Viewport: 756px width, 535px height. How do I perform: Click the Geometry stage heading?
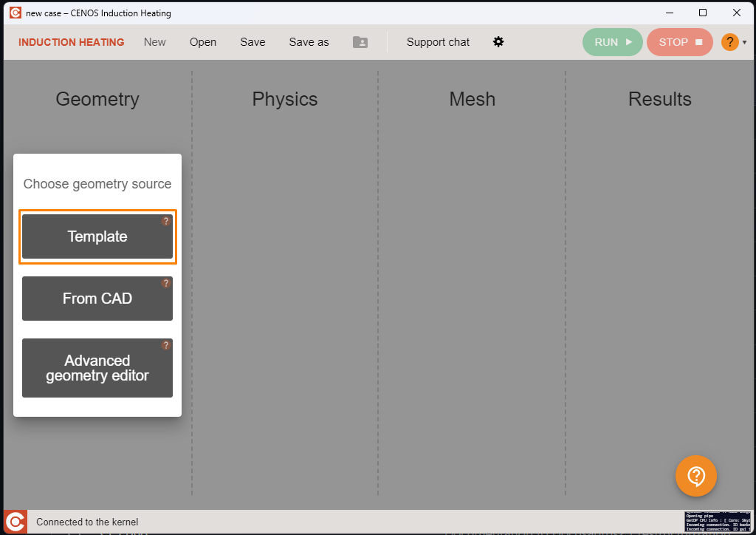coord(97,99)
